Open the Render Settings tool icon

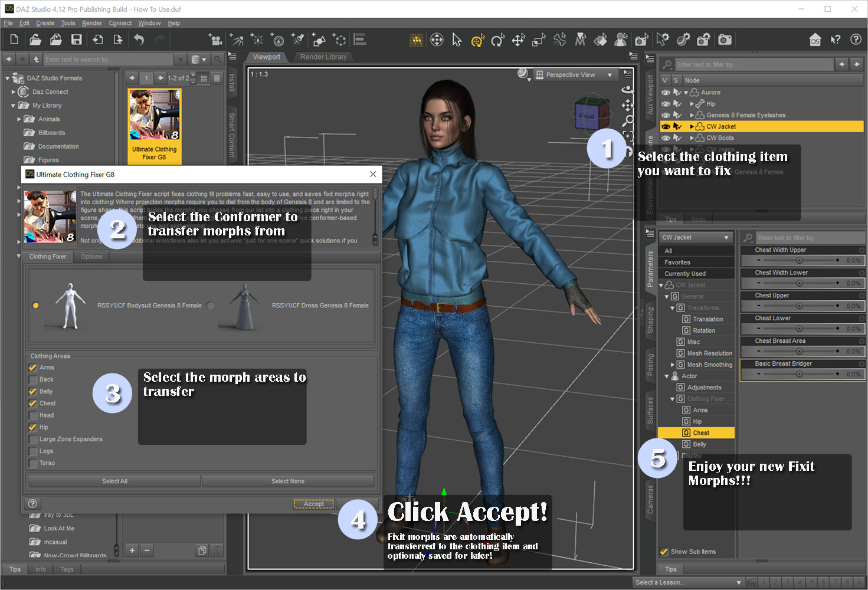click(x=703, y=40)
